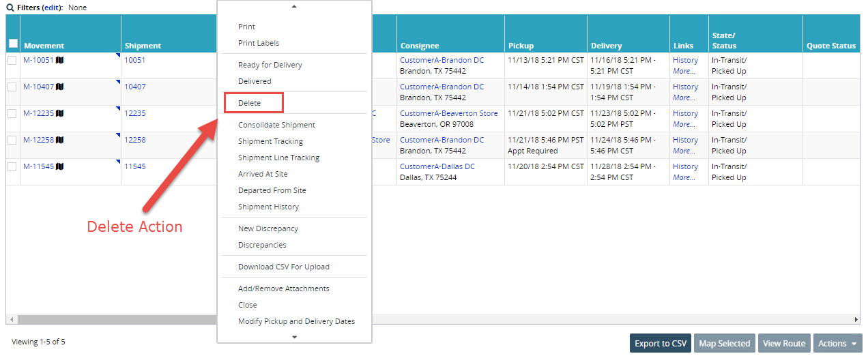
Task: Sort by the Movement column header
Action: 45,46
